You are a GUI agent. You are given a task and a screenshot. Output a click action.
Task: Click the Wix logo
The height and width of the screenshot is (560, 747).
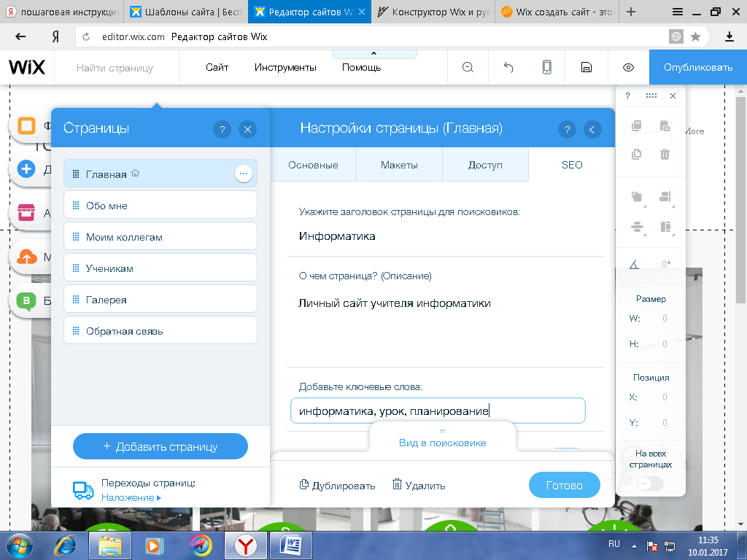click(27, 67)
